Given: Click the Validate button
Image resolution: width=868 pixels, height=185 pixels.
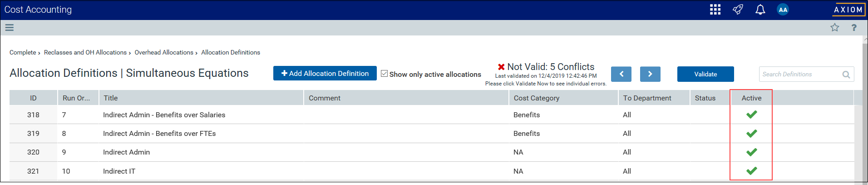Looking at the screenshot, I should [705, 74].
